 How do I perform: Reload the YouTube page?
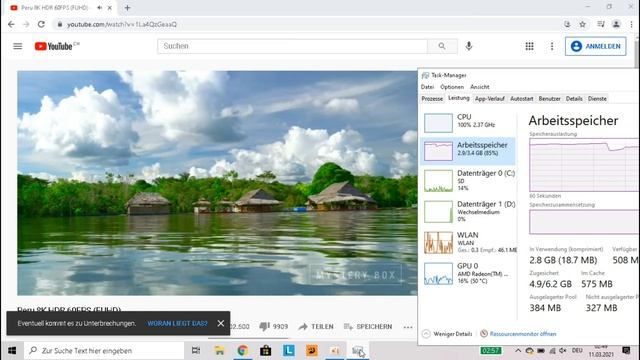[x=41, y=24]
